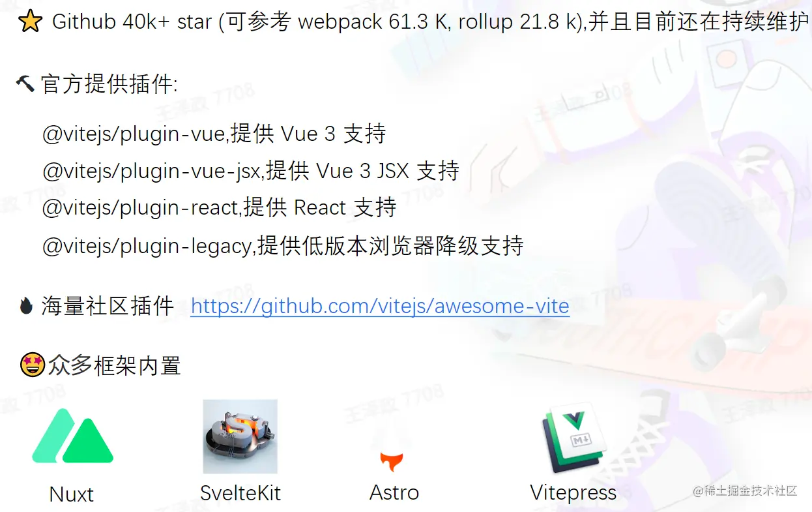Click the @vitejs/plugin-react line
The width and height of the screenshot is (812, 512).
tap(219, 208)
